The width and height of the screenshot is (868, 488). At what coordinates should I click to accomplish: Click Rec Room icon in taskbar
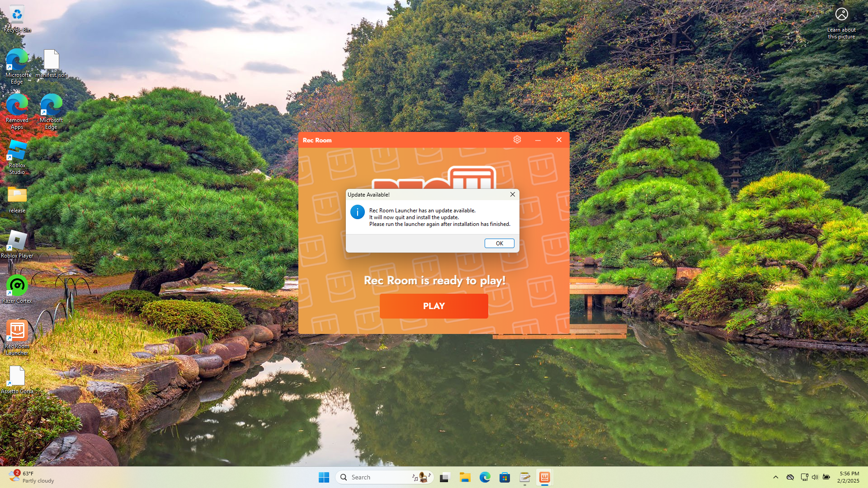pyautogui.click(x=544, y=477)
